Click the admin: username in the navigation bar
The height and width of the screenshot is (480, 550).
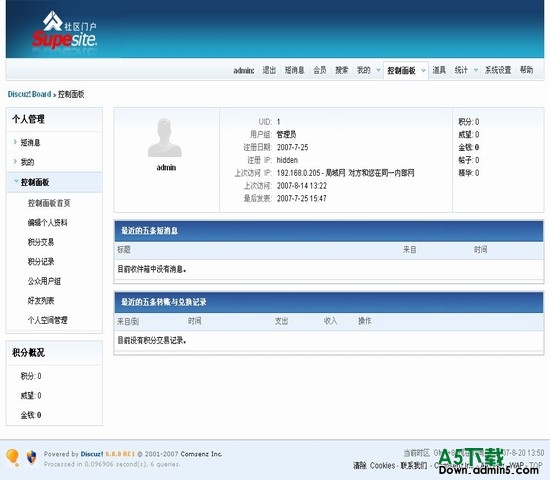pos(243,71)
